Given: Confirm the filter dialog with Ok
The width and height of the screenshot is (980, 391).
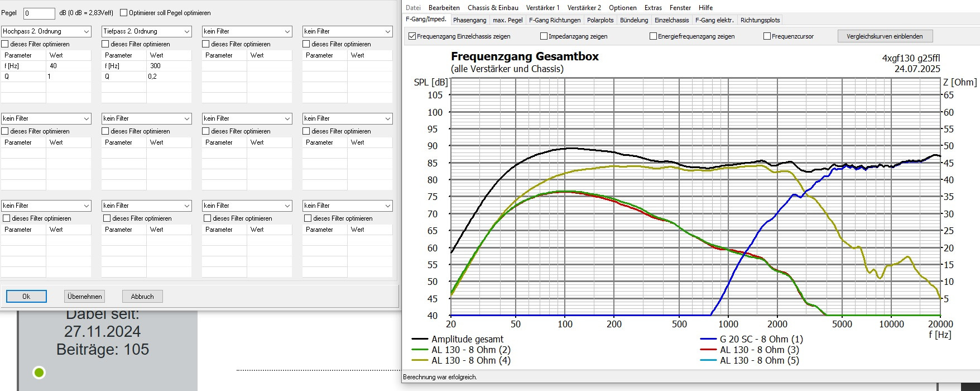Looking at the screenshot, I should click(x=26, y=297).
